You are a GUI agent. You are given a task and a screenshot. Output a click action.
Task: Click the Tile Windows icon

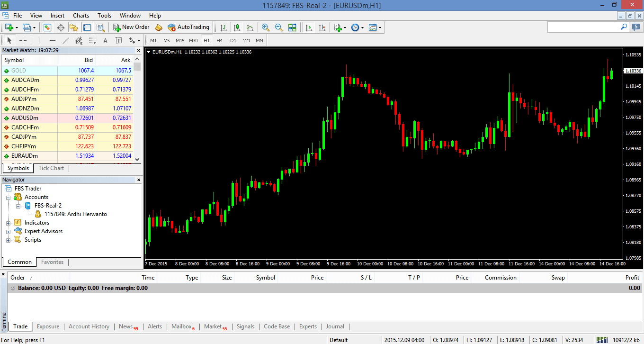(x=292, y=27)
